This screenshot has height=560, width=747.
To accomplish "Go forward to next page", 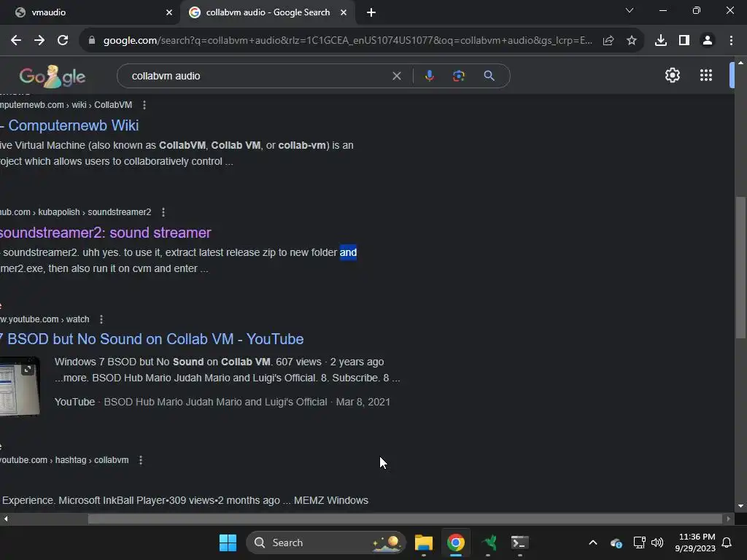I will point(39,41).
